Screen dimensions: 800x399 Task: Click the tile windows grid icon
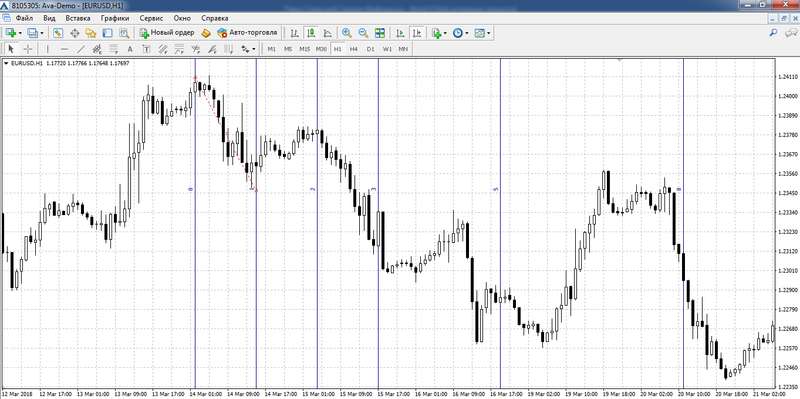pyautogui.click(x=380, y=33)
